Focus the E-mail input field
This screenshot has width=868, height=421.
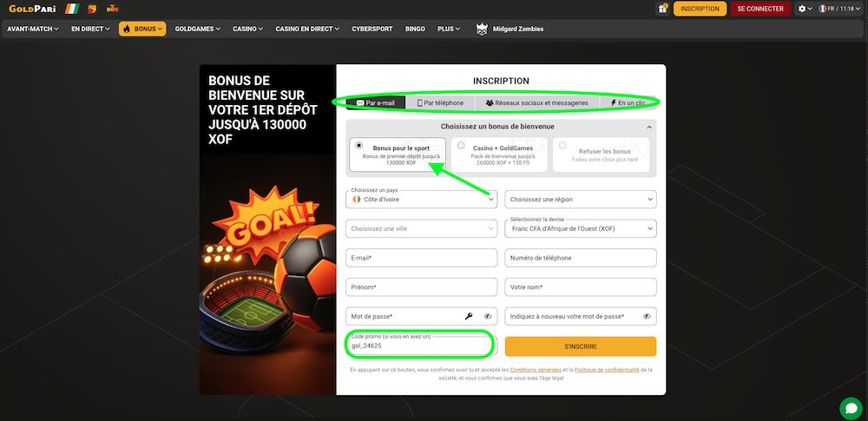tap(421, 258)
